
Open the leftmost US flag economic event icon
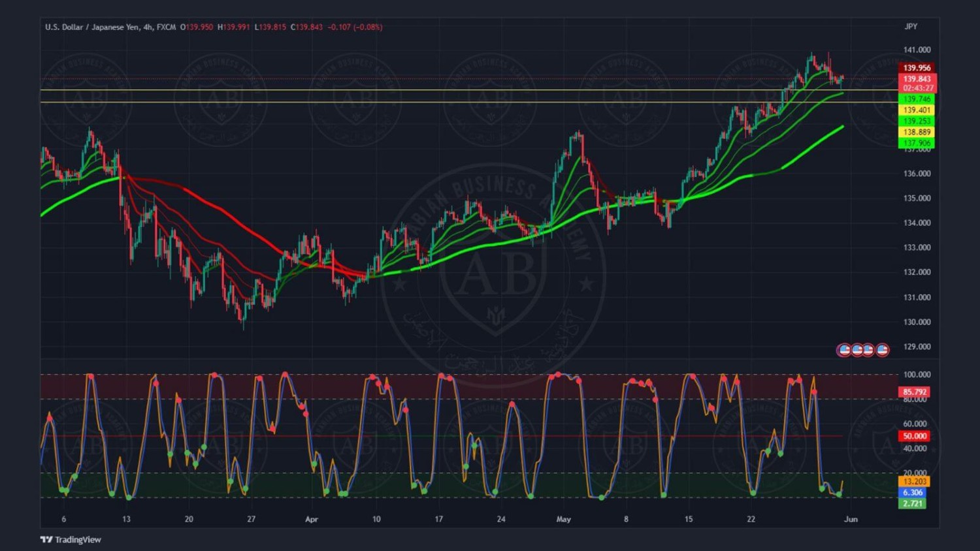844,350
